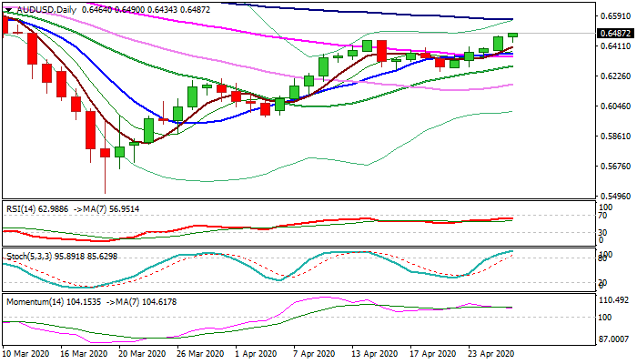Click the 0.54960 price scale value

[615, 197]
